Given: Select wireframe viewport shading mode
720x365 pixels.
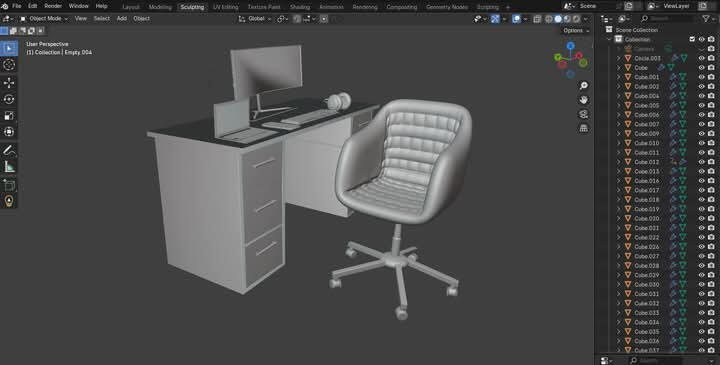Looking at the screenshot, I should (549, 19).
